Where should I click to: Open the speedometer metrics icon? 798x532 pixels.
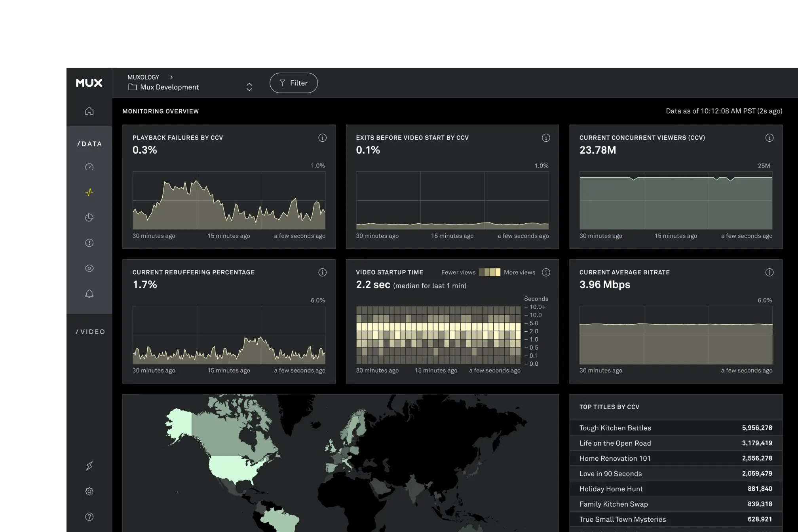click(x=89, y=167)
